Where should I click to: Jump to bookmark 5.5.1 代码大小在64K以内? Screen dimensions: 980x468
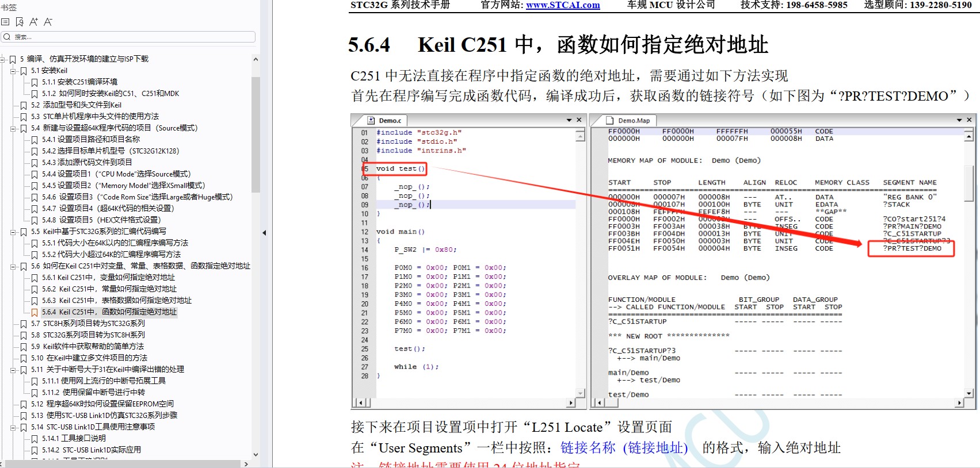(115, 243)
